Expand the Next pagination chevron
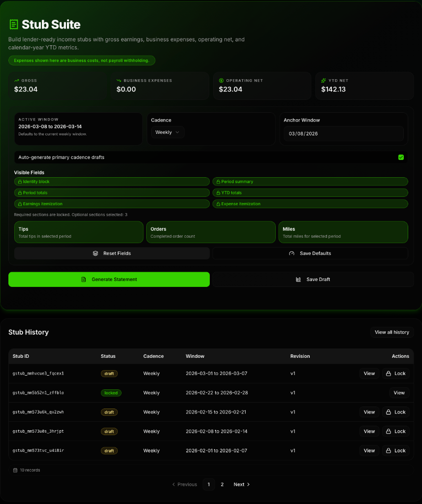Viewport: 422px width, 504px height. tap(249, 484)
